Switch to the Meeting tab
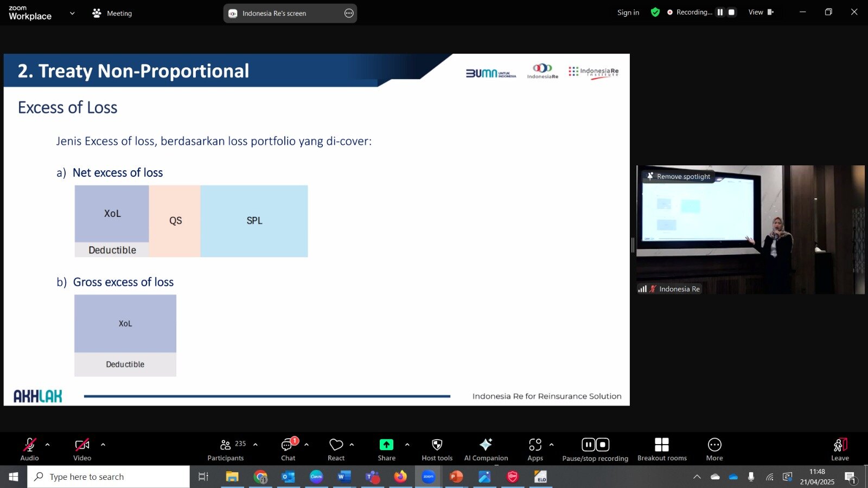This screenshot has height=488, width=868. 112,13
